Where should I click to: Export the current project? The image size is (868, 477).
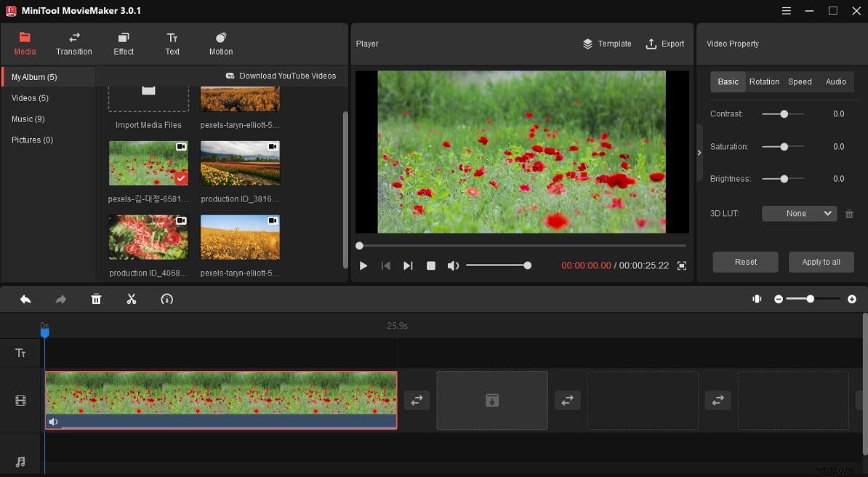665,44
